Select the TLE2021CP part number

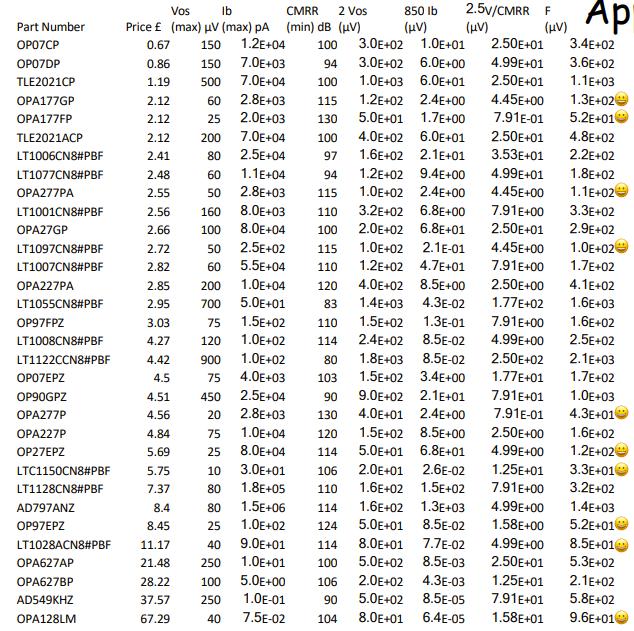pyautogui.click(x=46, y=82)
